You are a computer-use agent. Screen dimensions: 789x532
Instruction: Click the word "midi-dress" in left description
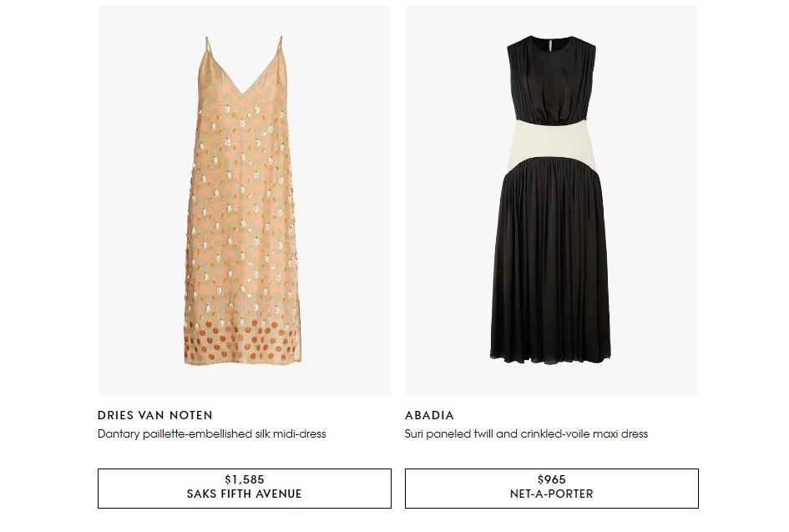pos(298,434)
